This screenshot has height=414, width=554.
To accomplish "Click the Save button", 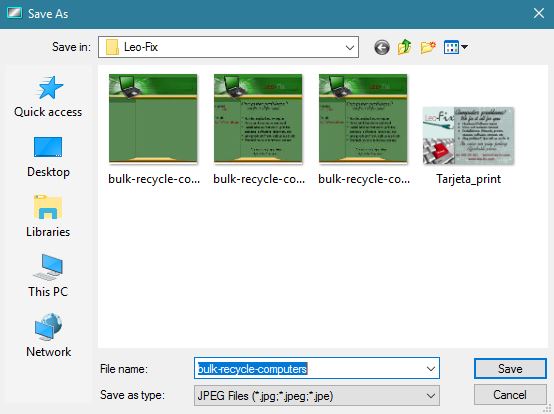I will click(x=510, y=369).
